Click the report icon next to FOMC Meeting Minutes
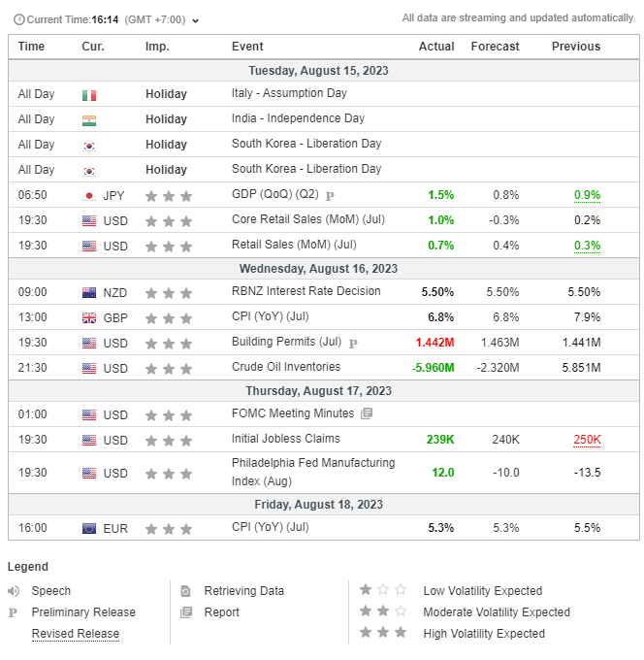 pyautogui.click(x=367, y=413)
